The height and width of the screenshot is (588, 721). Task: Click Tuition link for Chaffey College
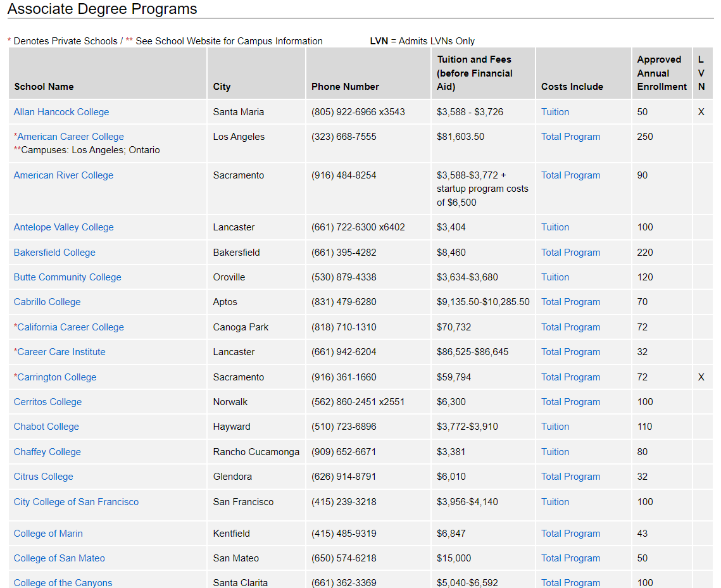[555, 452]
